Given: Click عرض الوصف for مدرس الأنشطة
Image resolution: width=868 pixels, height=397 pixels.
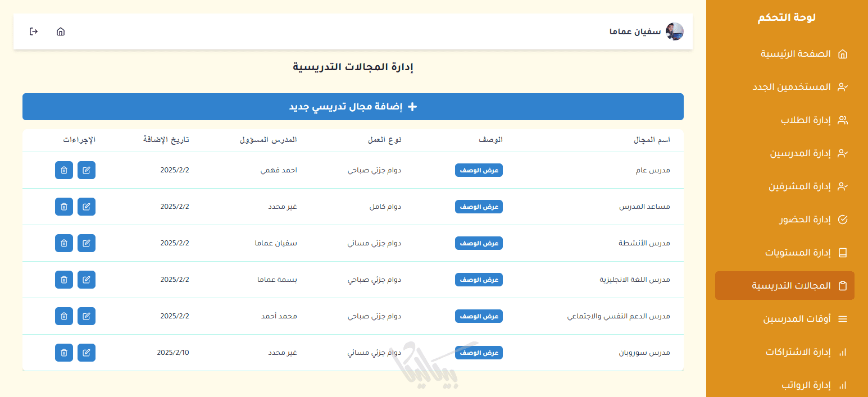Looking at the screenshot, I should (479, 243).
